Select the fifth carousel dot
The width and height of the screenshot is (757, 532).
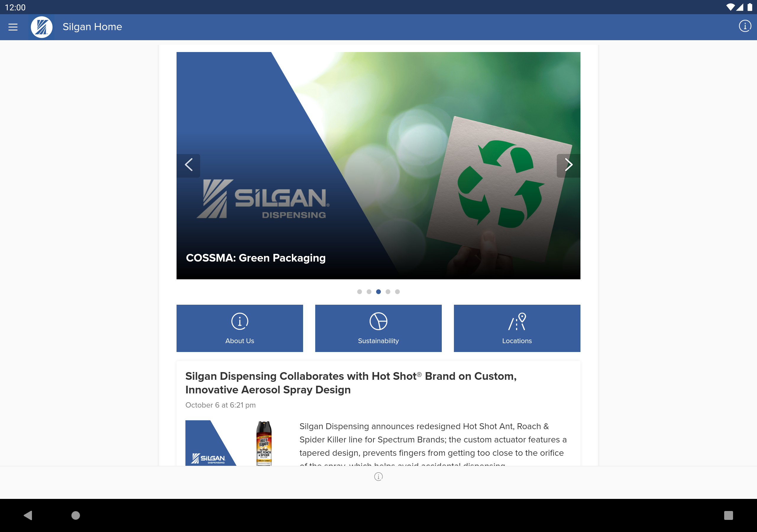tap(397, 292)
